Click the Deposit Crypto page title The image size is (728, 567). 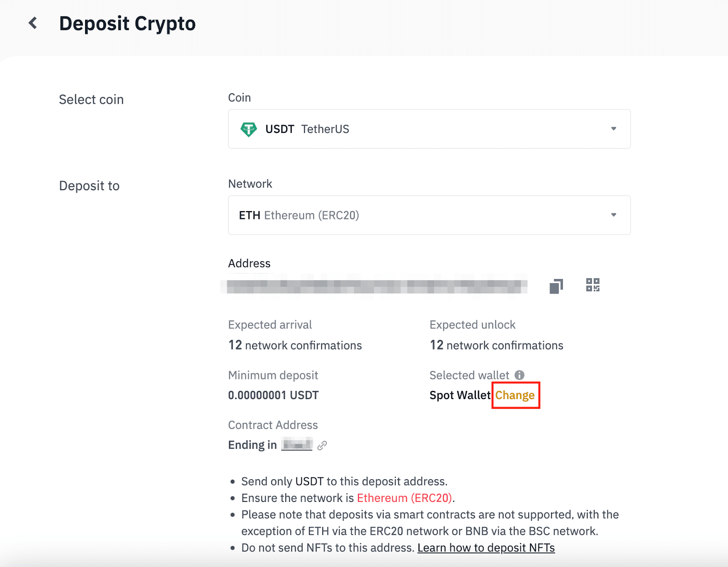click(x=127, y=24)
